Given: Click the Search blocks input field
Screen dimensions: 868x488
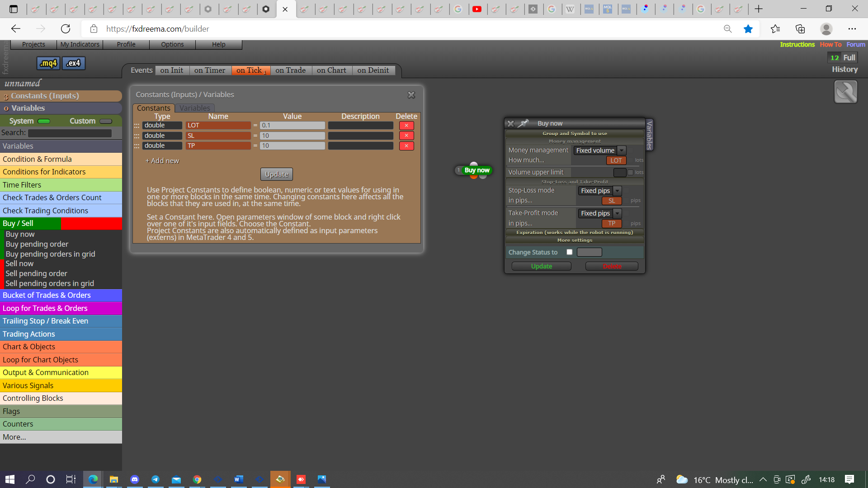Looking at the screenshot, I should pos(70,133).
